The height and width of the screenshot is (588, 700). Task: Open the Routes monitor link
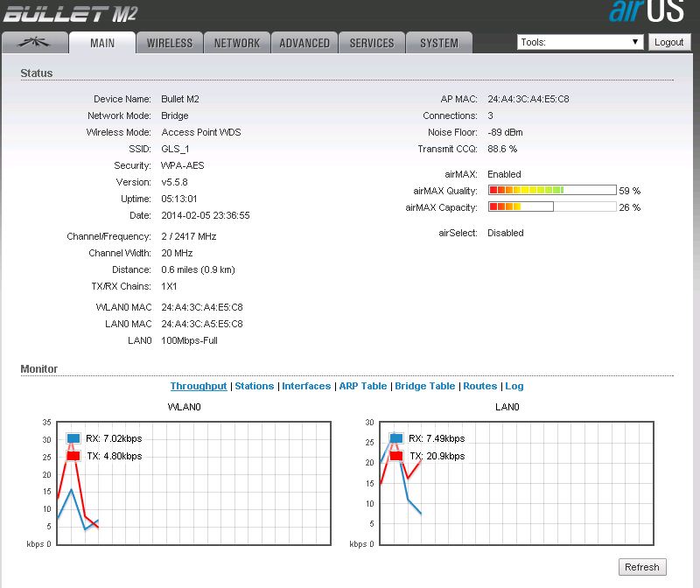[479, 386]
